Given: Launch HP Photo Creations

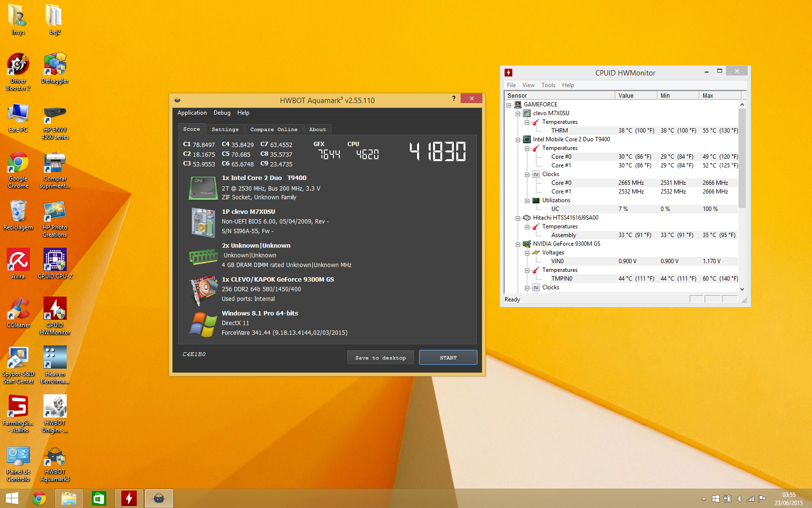Looking at the screenshot, I should click(55, 219).
